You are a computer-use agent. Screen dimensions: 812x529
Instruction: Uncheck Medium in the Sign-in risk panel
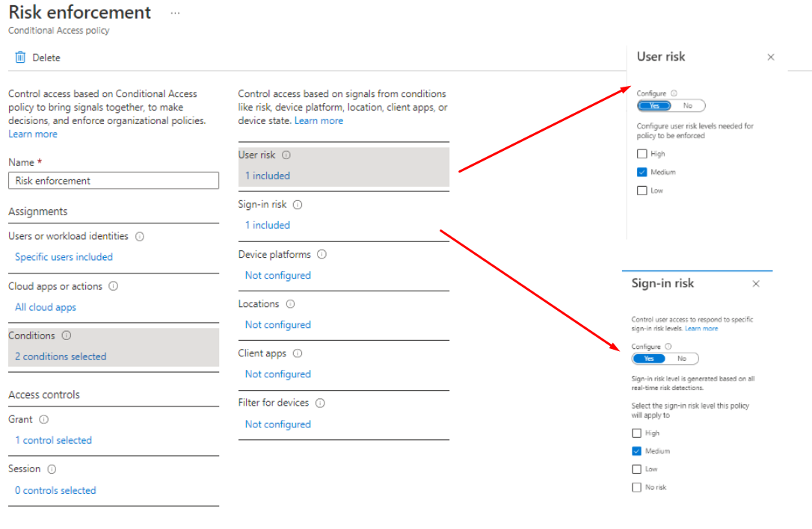pos(636,451)
